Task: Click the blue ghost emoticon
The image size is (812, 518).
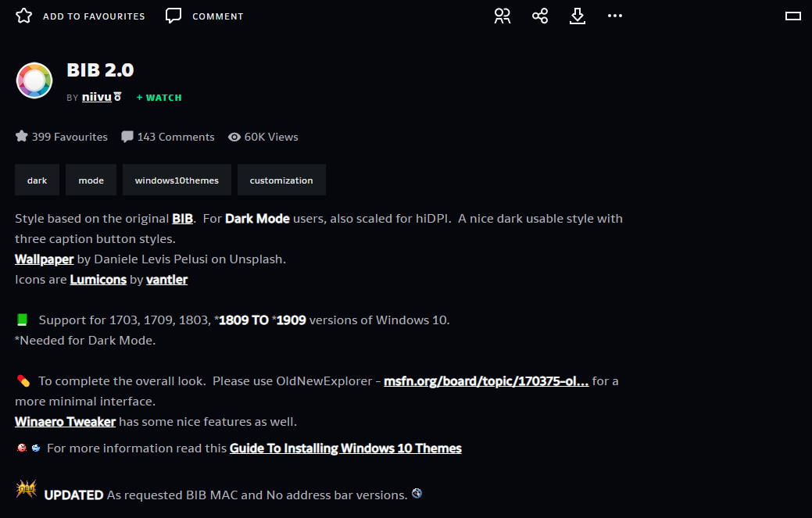Action: 36,448
